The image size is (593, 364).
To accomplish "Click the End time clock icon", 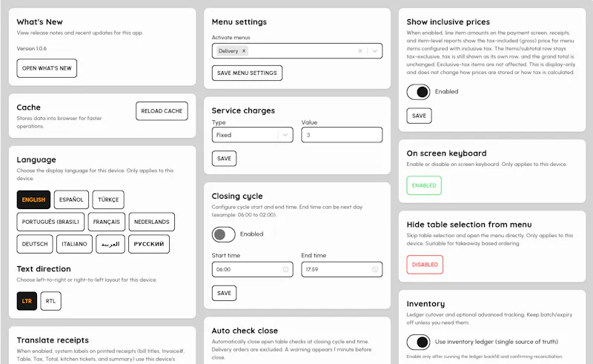I will click(x=375, y=269).
